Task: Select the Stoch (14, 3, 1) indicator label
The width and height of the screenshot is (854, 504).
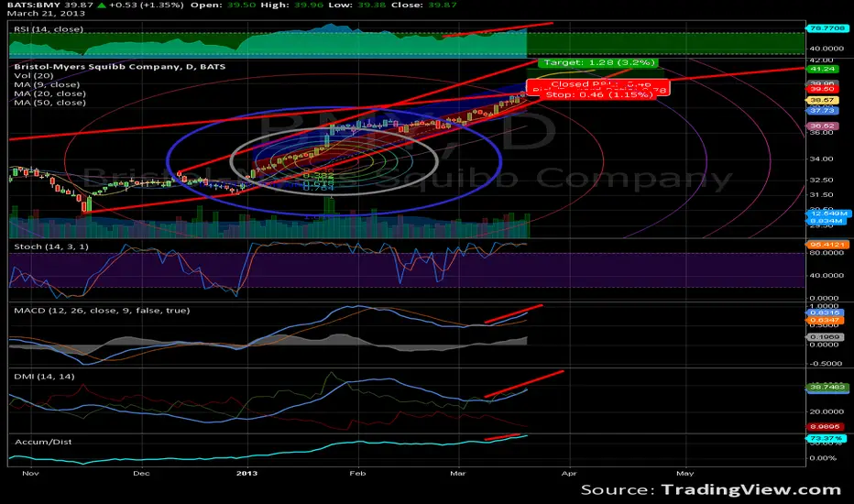Action: [51, 247]
